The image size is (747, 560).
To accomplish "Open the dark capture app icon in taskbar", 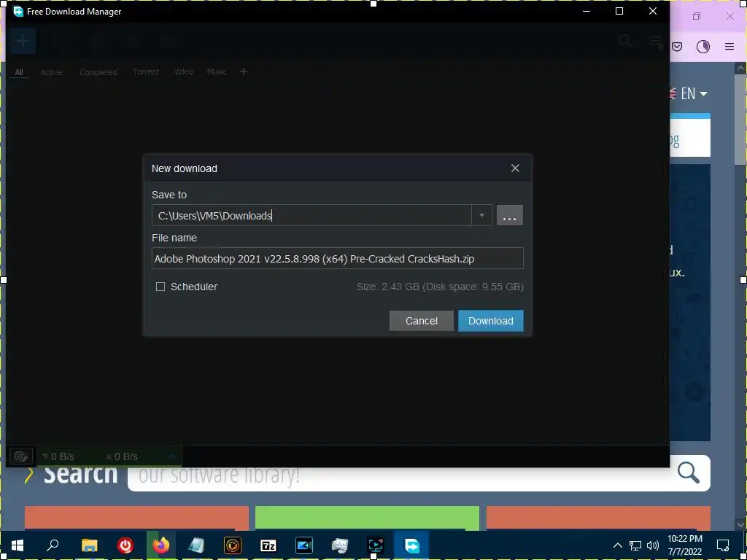I will pyautogui.click(x=376, y=545).
